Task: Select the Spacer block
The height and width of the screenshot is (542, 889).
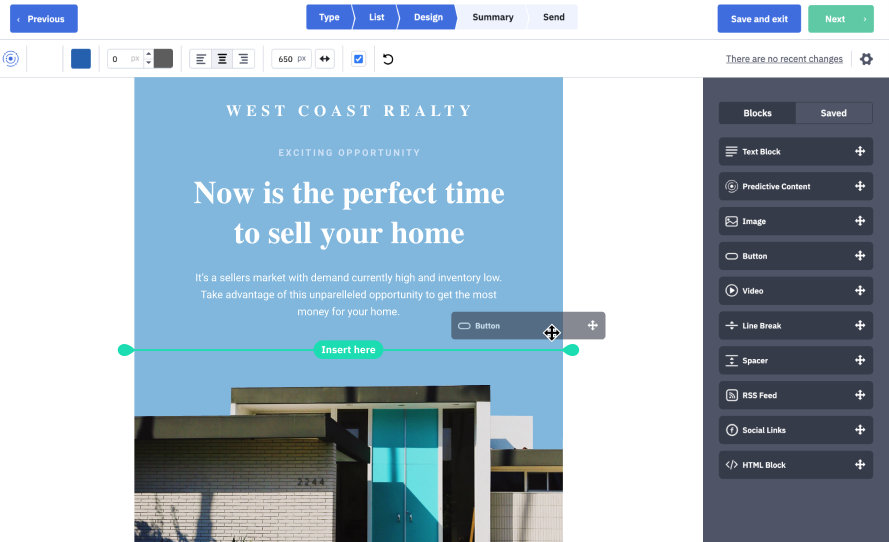Action: pos(796,361)
